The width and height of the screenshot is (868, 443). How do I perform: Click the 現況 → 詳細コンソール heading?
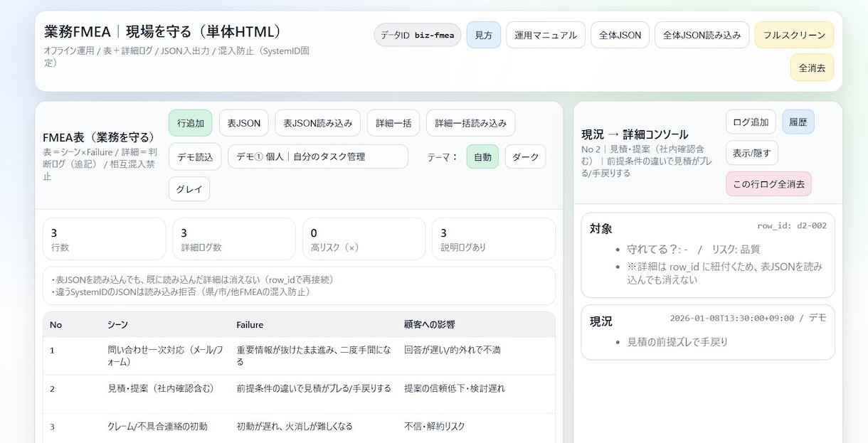pyautogui.click(x=635, y=134)
